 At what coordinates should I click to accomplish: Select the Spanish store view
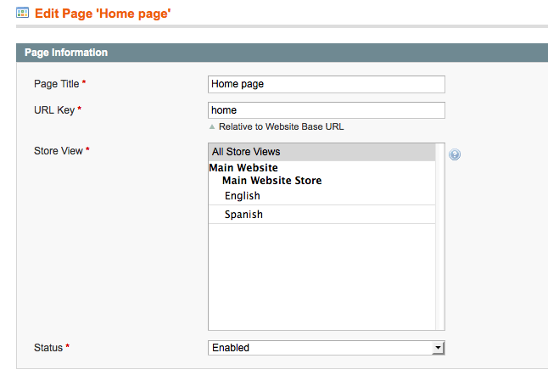(x=322, y=215)
